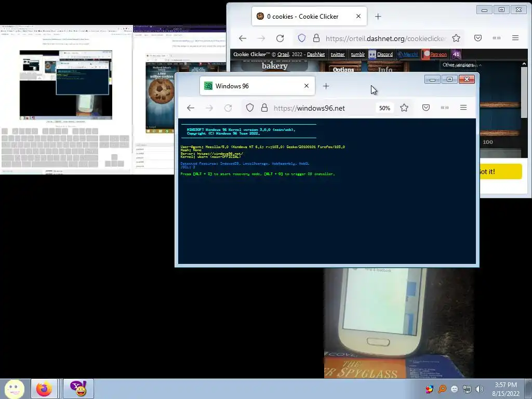Click the magnifier tray icon
The image size is (532, 399).
(x=442, y=389)
